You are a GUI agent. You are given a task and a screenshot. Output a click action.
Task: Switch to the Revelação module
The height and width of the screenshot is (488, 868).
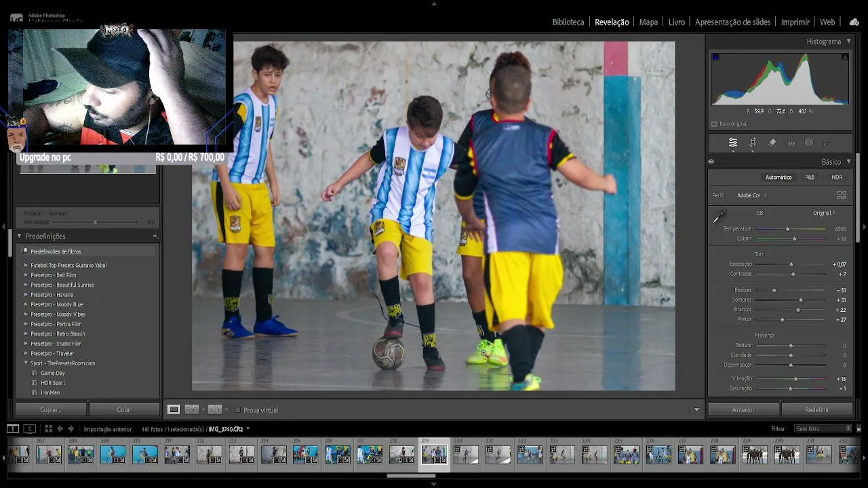[x=612, y=22]
